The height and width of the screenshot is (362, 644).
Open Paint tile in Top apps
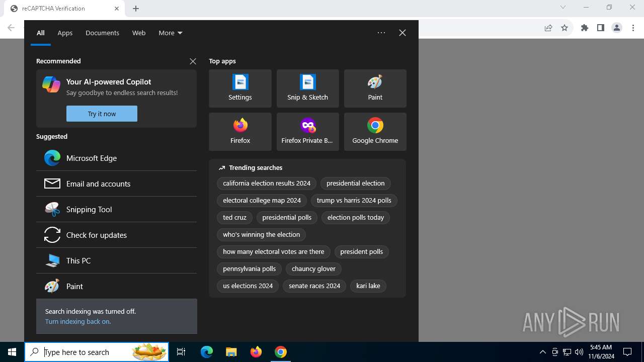(x=375, y=88)
